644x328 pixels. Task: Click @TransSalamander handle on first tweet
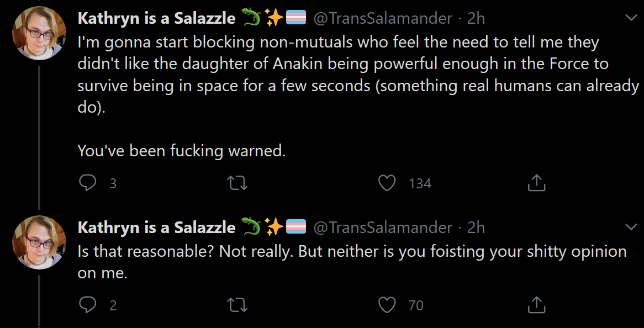point(383,18)
